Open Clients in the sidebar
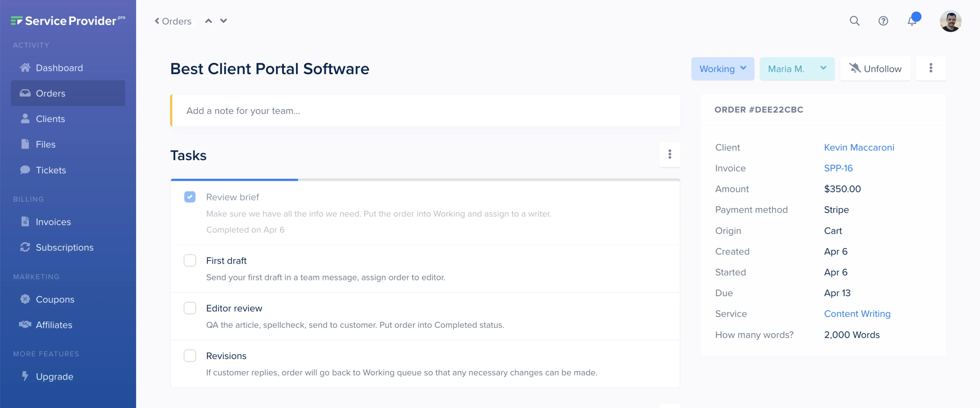Screen dimensions: 980x408 [68, 119]
